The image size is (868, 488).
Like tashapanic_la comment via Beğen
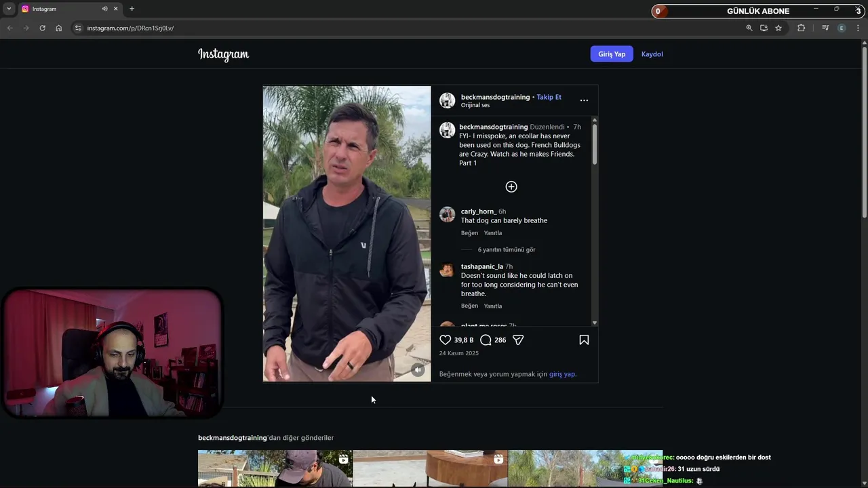pyautogui.click(x=469, y=306)
